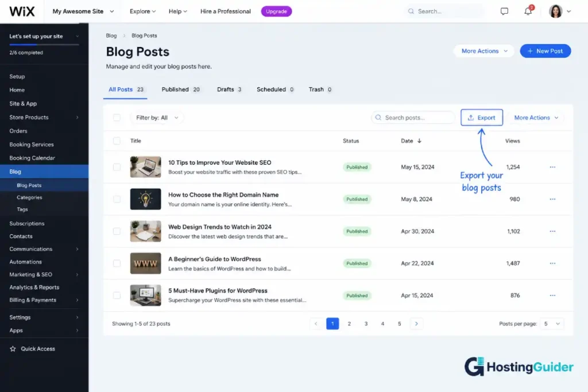
Task: Open options menu for Web Design Trends post
Action: [552, 231]
